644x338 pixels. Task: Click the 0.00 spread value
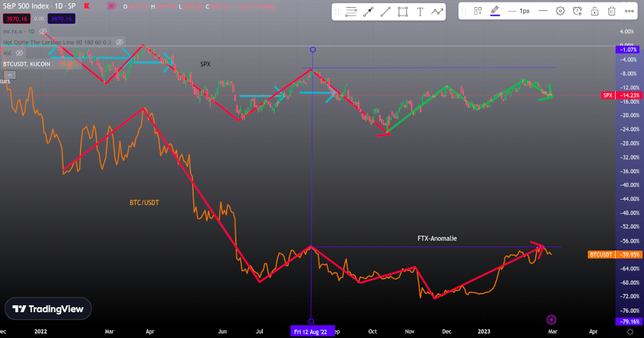[x=39, y=19]
